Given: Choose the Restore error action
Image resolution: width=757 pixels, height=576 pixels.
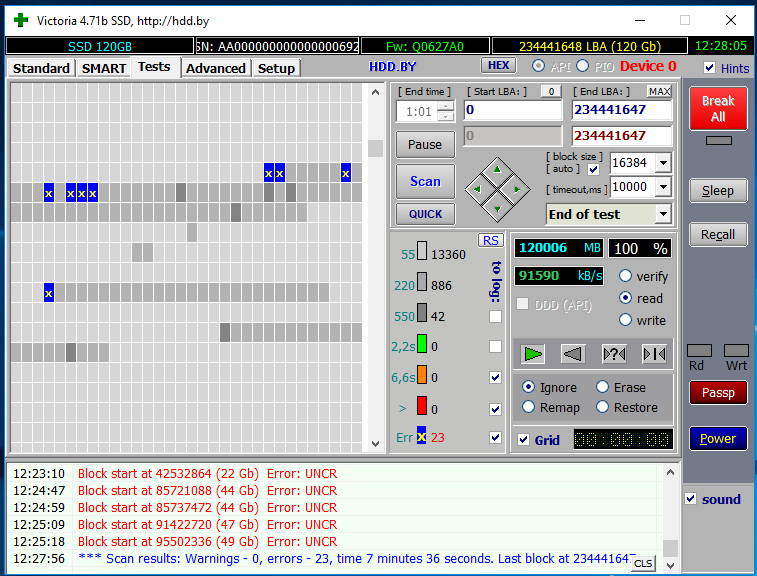Looking at the screenshot, I should tap(603, 407).
